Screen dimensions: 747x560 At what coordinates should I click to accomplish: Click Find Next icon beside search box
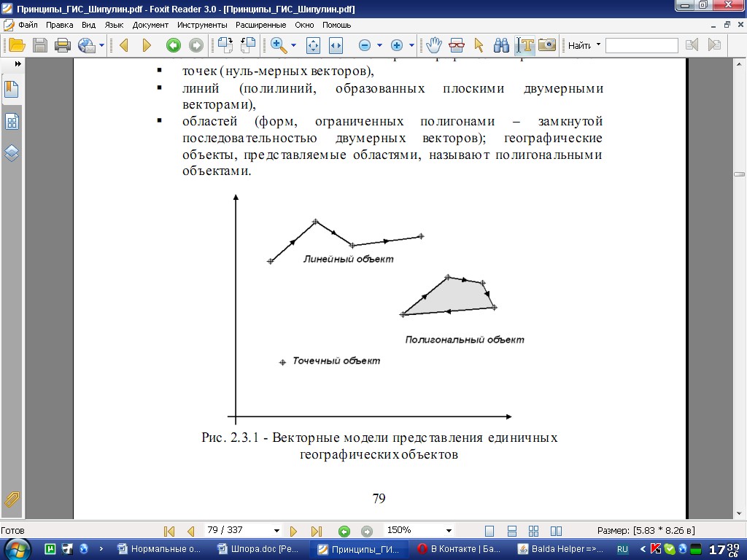pyautogui.click(x=714, y=45)
